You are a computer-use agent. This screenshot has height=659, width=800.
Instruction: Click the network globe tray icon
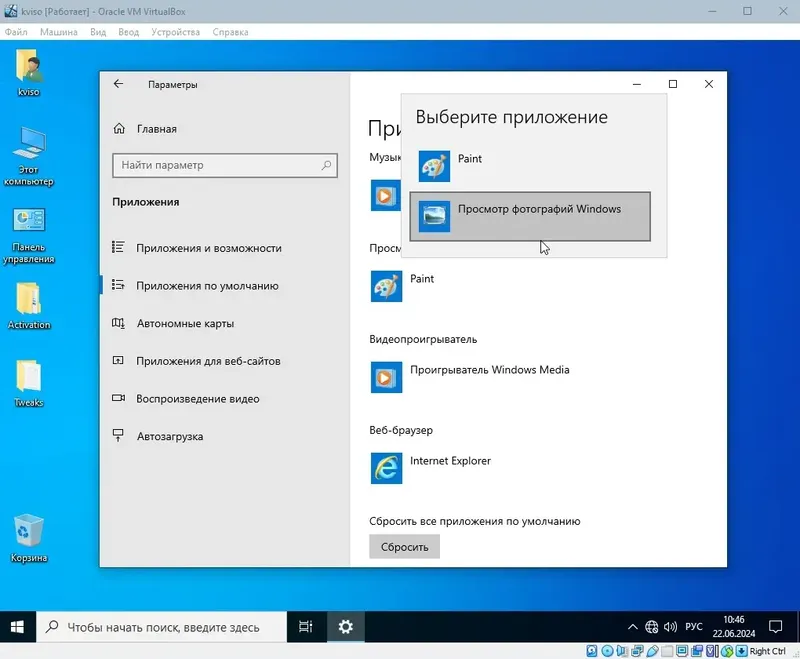(x=652, y=625)
